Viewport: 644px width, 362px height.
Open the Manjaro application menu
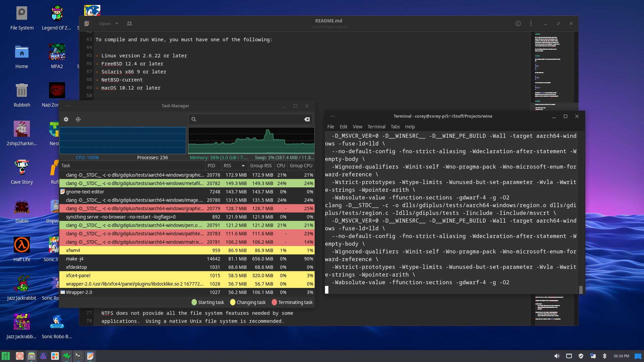point(6,356)
